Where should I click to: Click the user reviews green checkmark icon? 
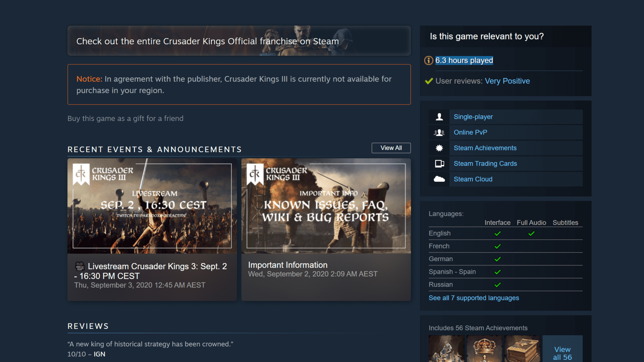click(x=429, y=81)
